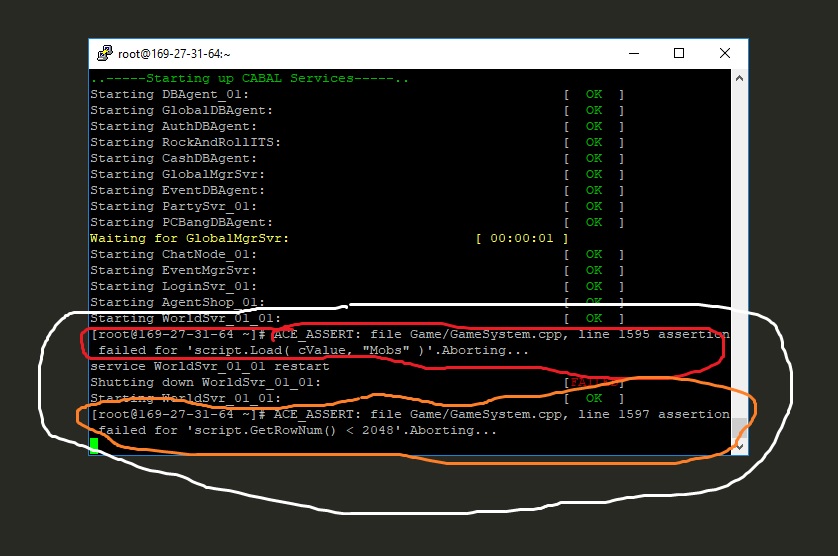
Task: Click the 'line 1597 assertion' text
Action: 654,415
